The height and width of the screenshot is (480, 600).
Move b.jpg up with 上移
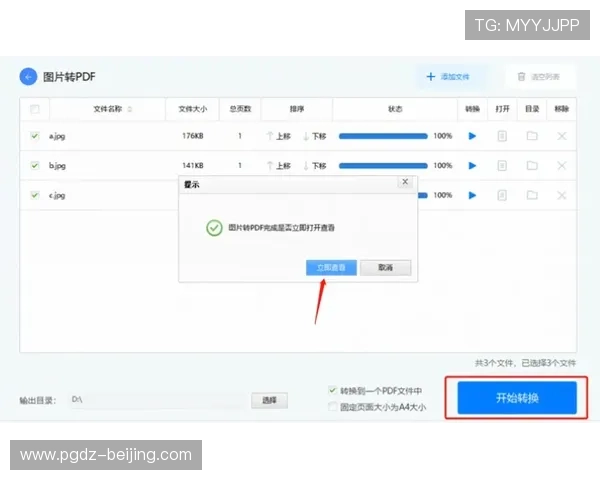pyautogui.click(x=279, y=165)
